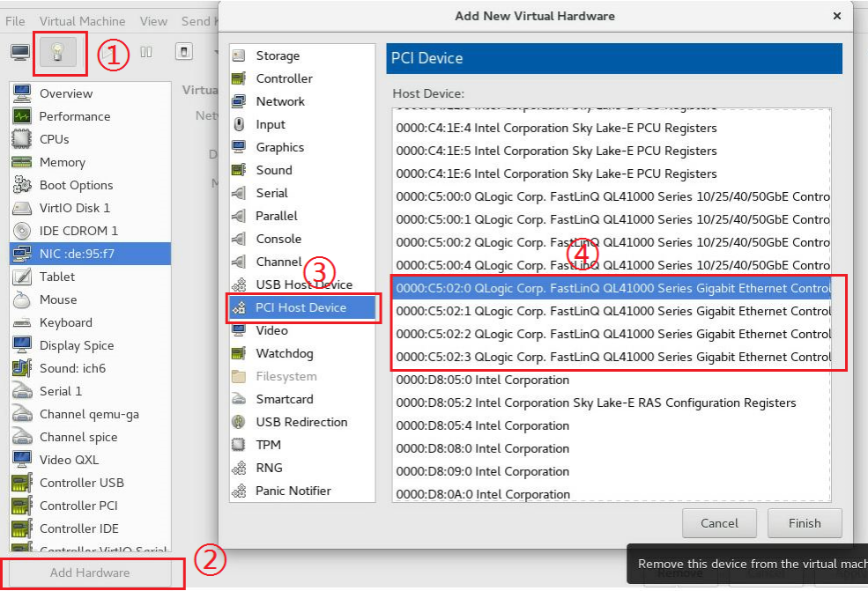Select Keyboard in hardware list

90,322
